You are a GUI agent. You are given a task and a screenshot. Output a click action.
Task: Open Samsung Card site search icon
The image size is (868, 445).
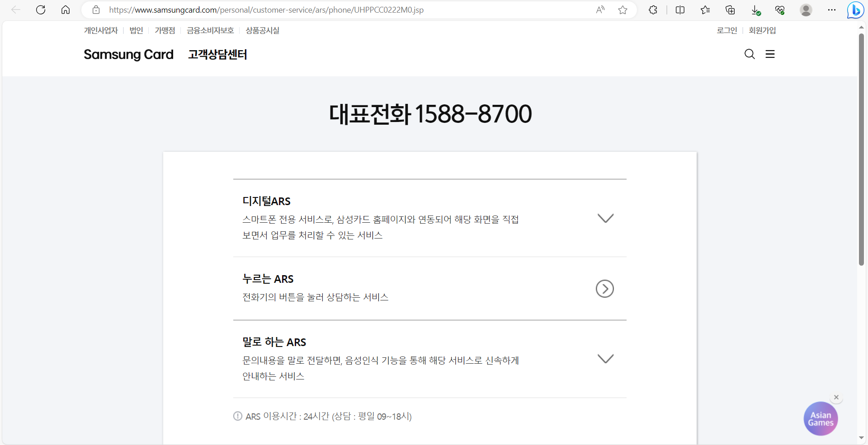tap(750, 54)
